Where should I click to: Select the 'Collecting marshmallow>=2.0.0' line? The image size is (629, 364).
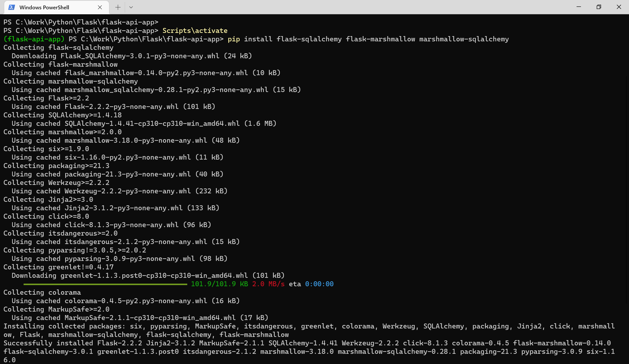(x=63, y=132)
